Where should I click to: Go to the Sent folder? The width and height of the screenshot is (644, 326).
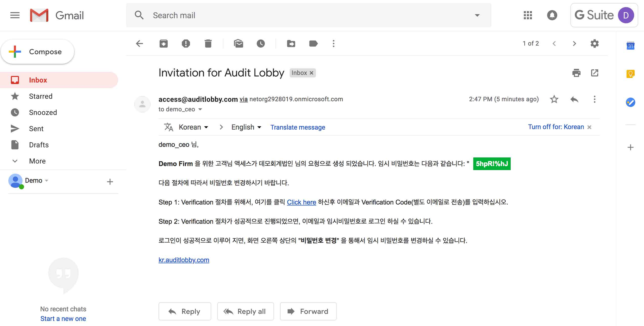[x=36, y=128]
